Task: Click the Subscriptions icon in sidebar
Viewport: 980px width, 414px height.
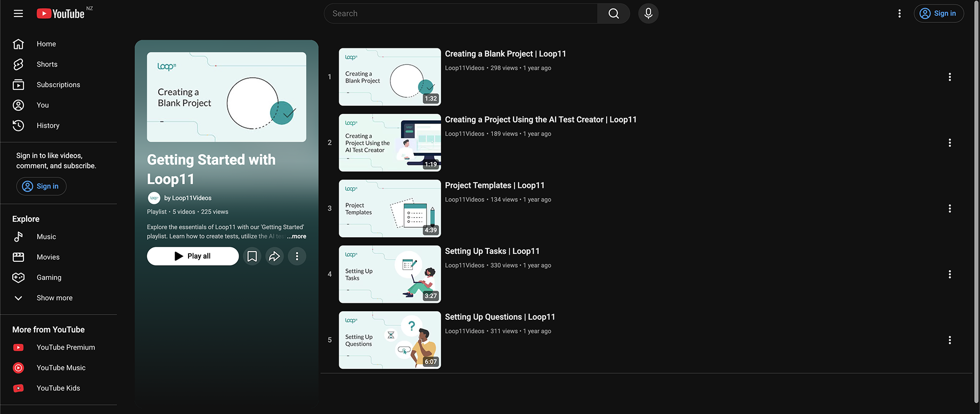Action: click(19, 85)
